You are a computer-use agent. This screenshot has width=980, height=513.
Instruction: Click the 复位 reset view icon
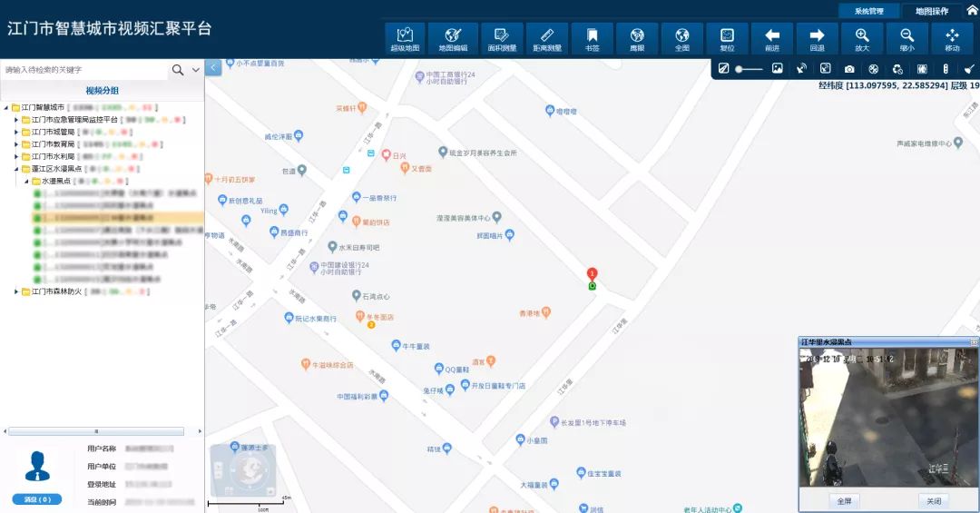click(x=727, y=38)
